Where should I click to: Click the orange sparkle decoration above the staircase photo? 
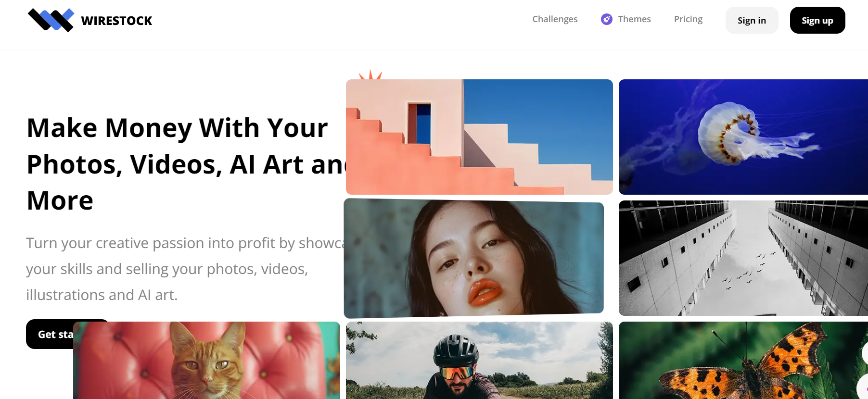pos(370,75)
